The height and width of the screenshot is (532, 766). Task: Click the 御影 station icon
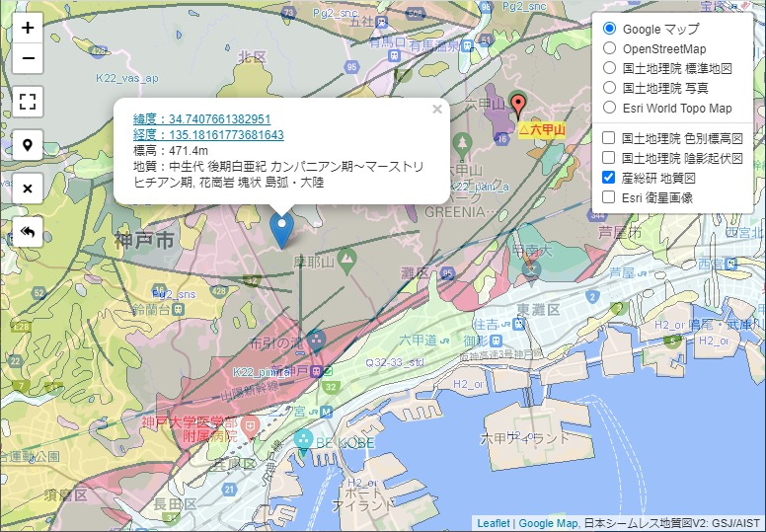pyautogui.click(x=496, y=340)
